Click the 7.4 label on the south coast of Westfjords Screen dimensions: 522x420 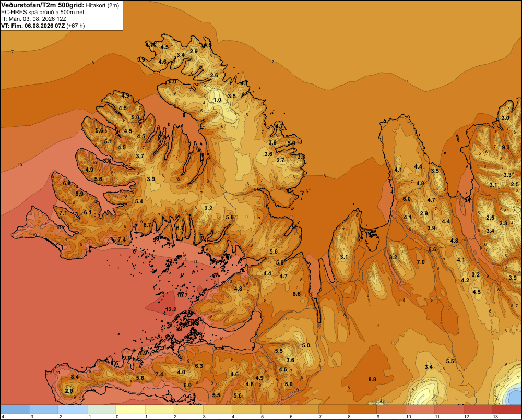point(122,239)
